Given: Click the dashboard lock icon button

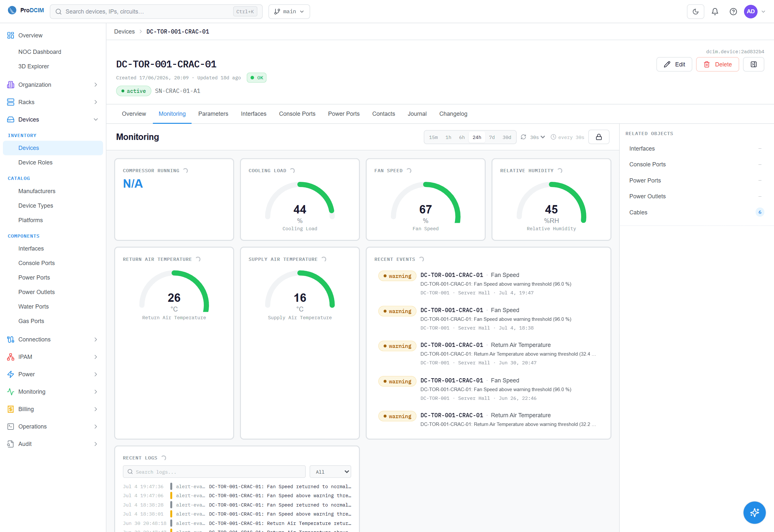Looking at the screenshot, I should point(598,137).
